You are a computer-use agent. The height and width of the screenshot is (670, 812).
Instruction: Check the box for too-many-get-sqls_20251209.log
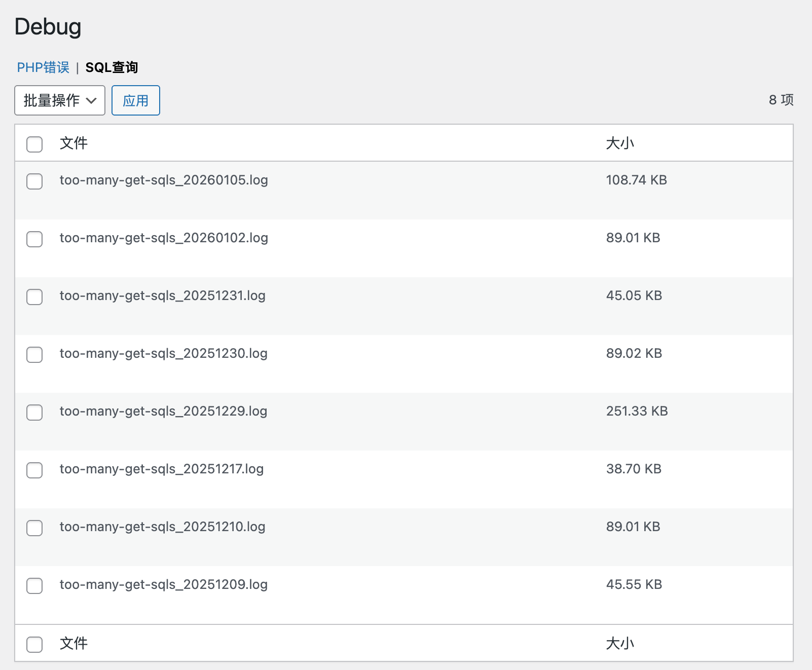[x=34, y=586]
